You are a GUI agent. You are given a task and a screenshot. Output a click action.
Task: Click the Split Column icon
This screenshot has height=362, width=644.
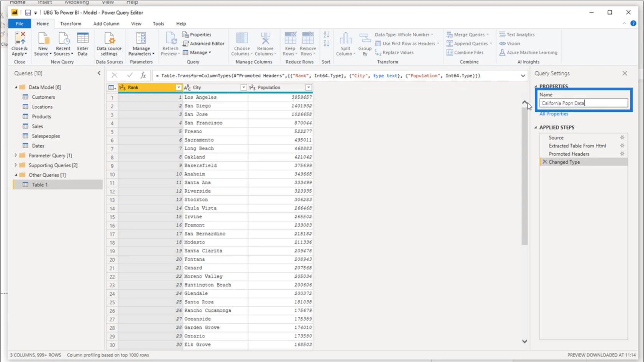[345, 39]
